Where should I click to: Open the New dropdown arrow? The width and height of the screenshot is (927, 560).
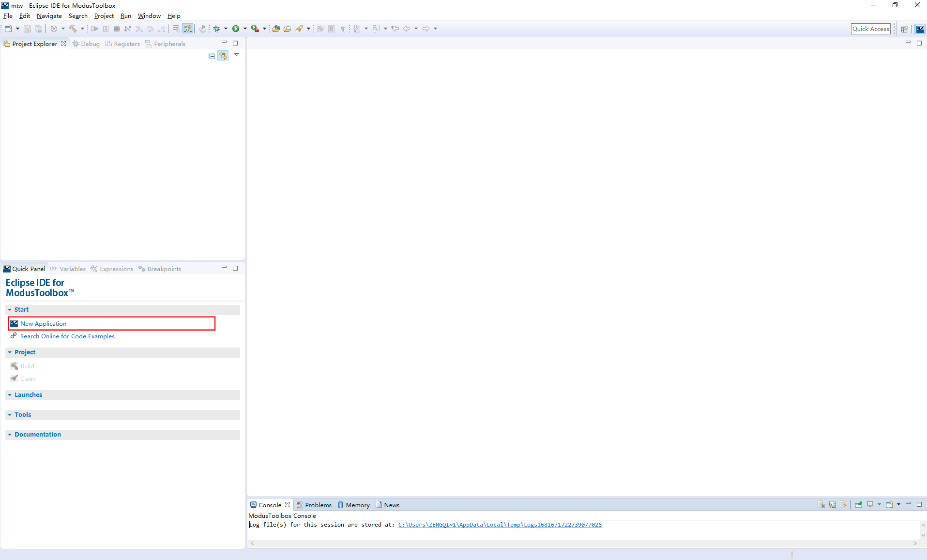click(x=17, y=28)
